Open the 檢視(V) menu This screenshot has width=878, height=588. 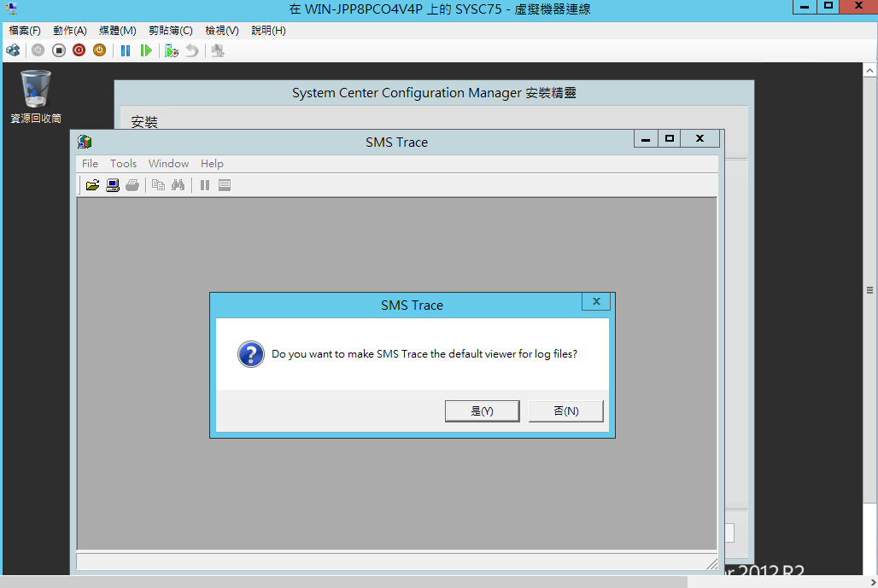tap(222, 30)
